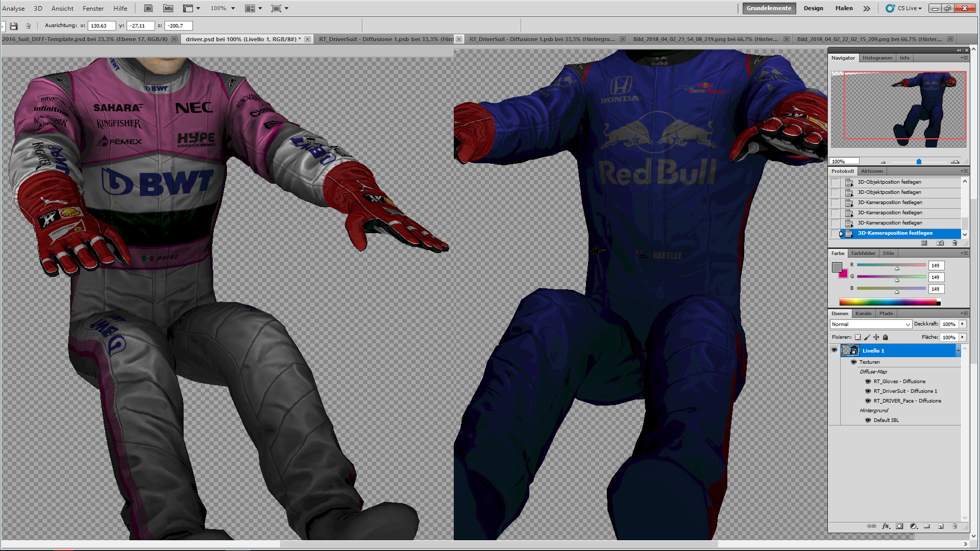
Task: Collapse panels with the double-arrow icon
Action: [x=959, y=50]
